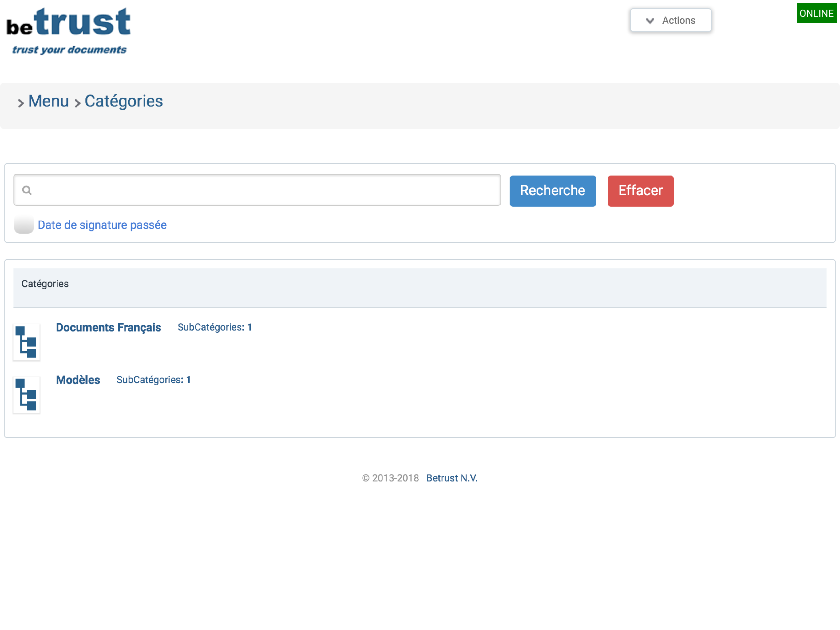Click the Catégories table header
This screenshot has width=840, height=630.
45,284
